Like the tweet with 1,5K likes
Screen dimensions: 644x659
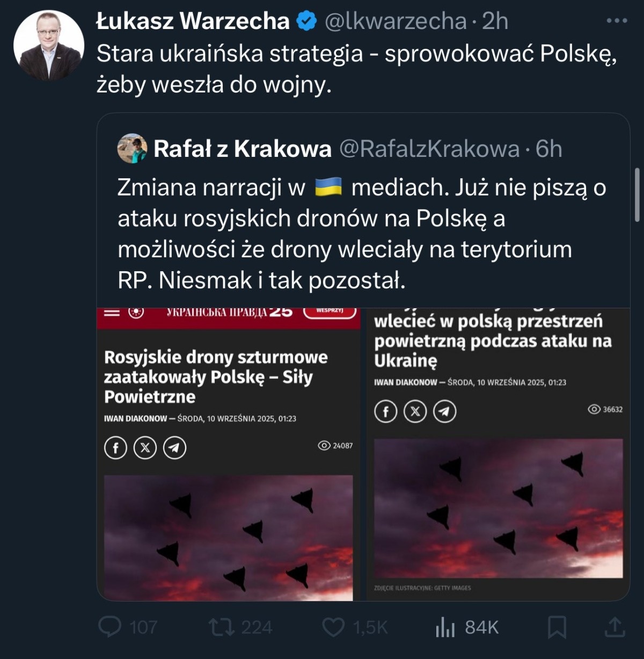(333, 627)
